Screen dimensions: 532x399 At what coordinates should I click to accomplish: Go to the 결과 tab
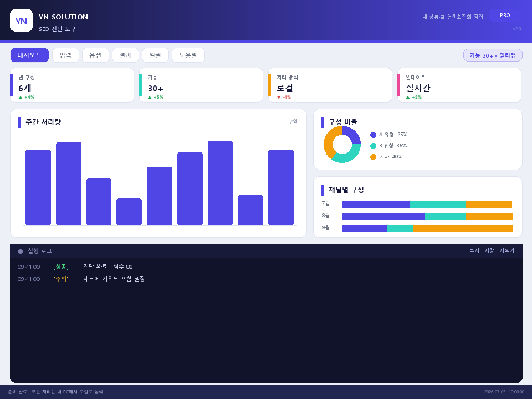(125, 55)
